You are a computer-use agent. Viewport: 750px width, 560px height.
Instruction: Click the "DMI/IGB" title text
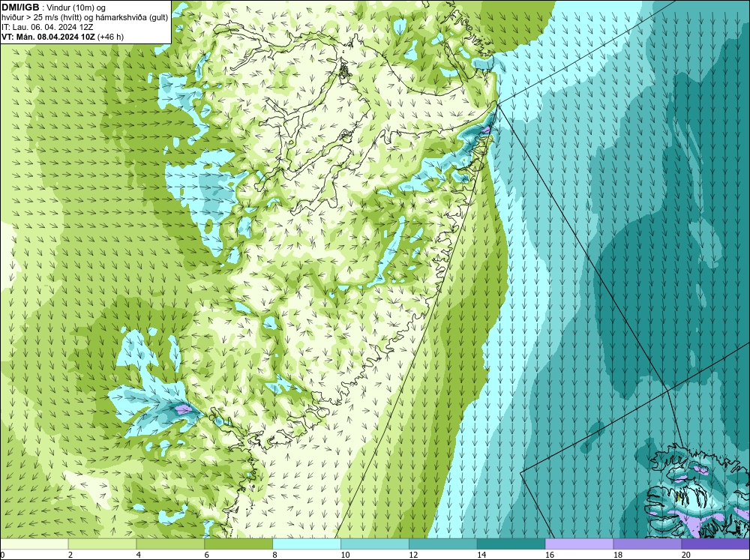point(20,7)
